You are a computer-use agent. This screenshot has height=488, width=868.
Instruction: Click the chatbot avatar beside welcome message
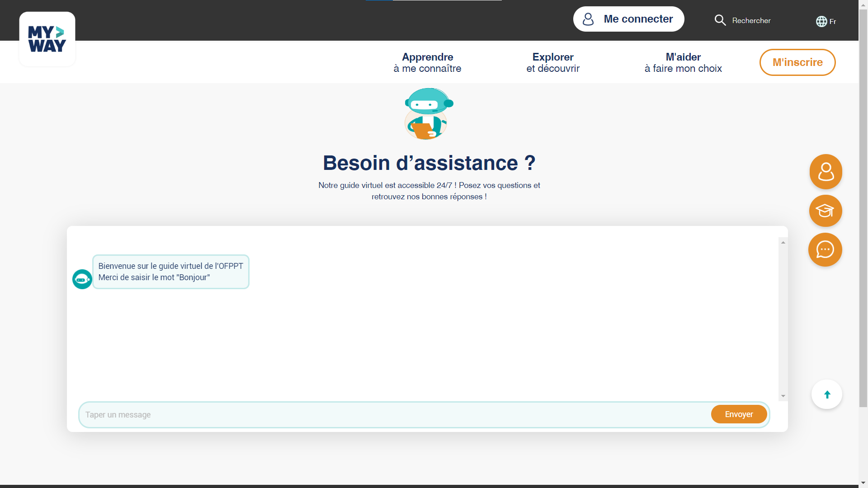pos(82,279)
